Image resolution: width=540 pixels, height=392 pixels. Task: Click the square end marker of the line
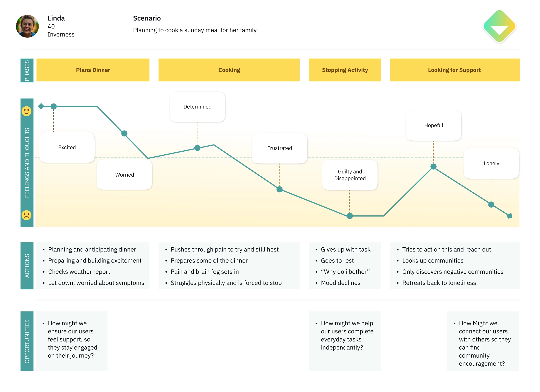[509, 216]
